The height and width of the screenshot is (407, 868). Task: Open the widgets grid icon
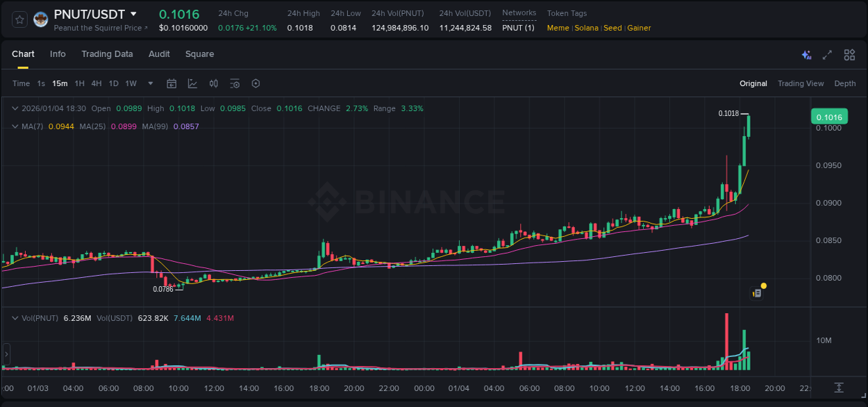click(849, 54)
